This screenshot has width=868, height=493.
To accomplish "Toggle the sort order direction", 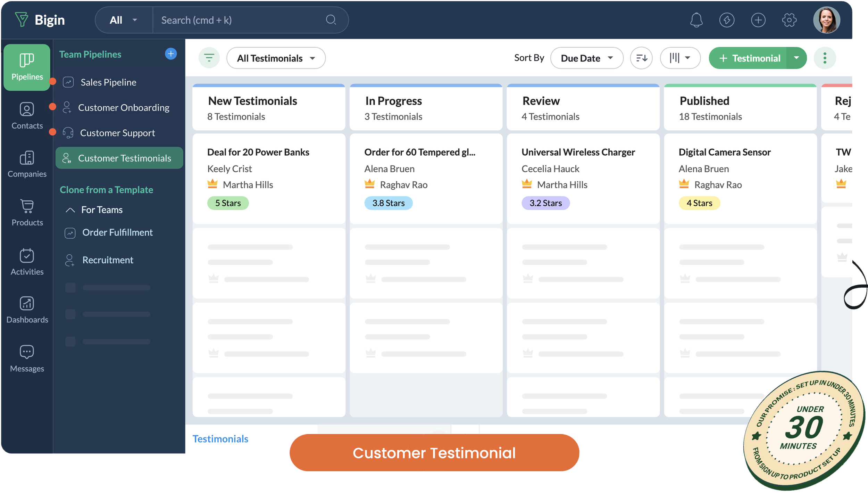I will [641, 58].
